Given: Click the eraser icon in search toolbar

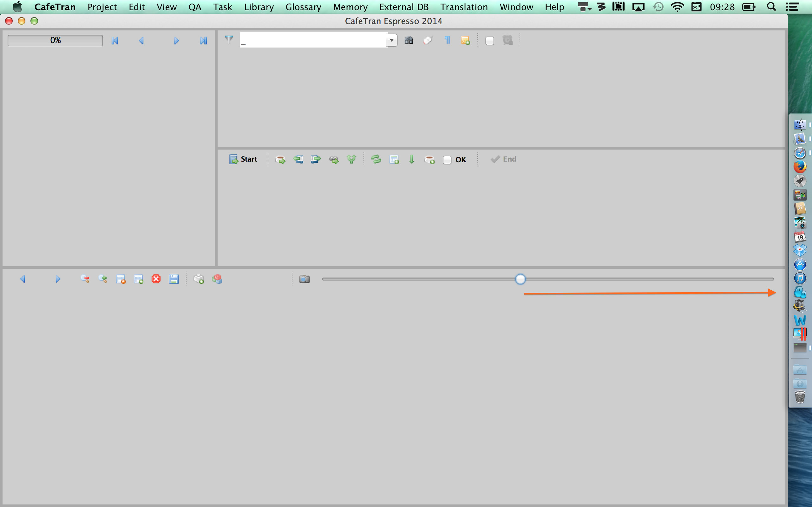Looking at the screenshot, I should (x=428, y=41).
